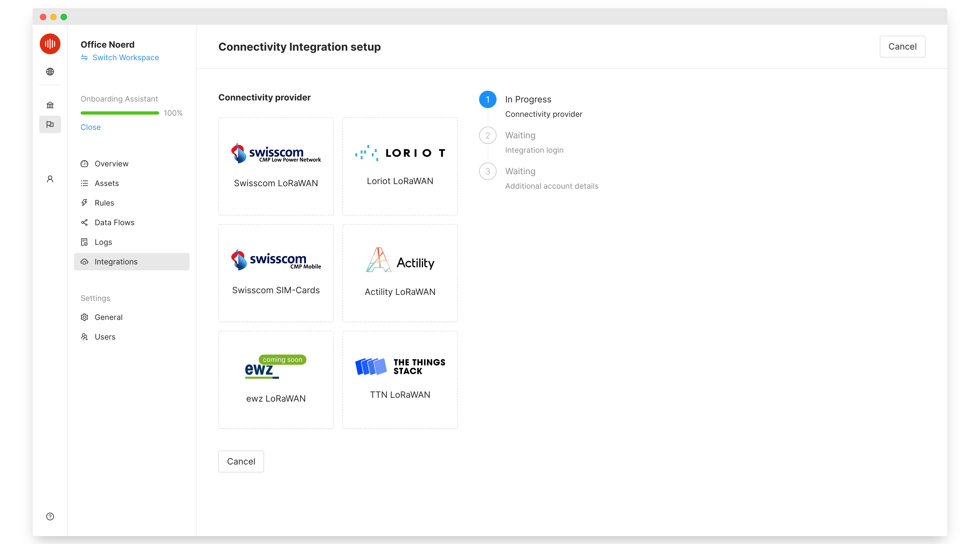Screen dimensions: 980x544
Task: Click Cancel button below provider cards
Action: click(241, 462)
